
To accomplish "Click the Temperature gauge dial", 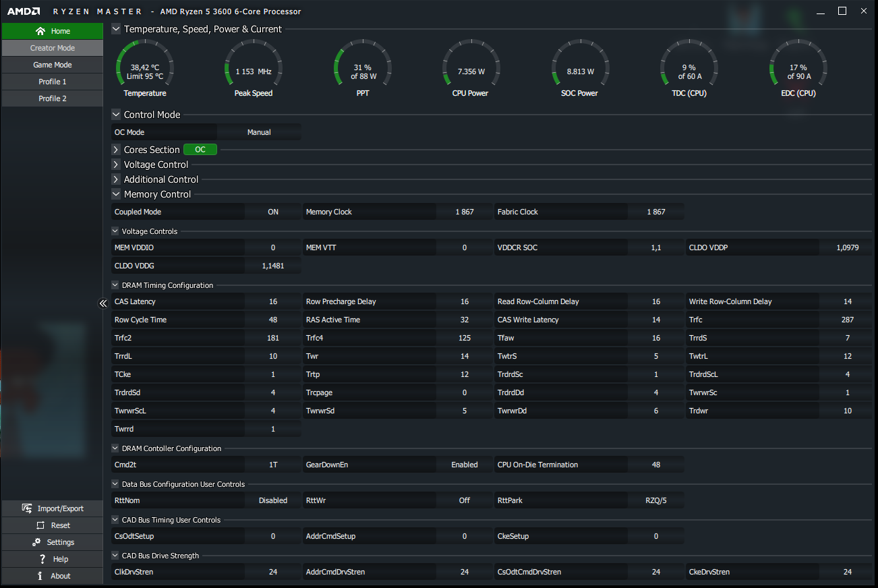I will tap(145, 67).
